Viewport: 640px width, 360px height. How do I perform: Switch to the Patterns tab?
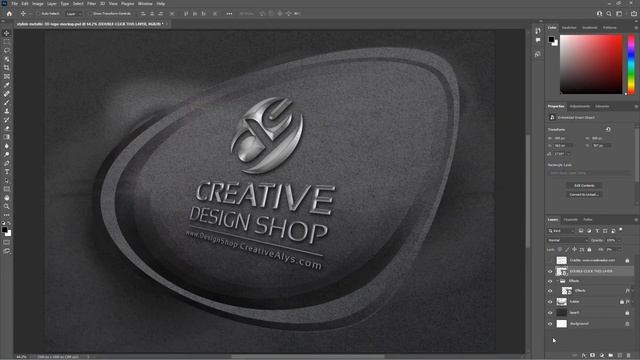pos(610,28)
